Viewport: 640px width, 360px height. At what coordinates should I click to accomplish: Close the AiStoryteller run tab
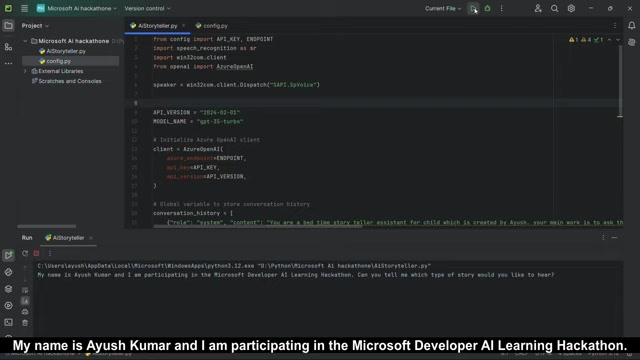click(91, 238)
